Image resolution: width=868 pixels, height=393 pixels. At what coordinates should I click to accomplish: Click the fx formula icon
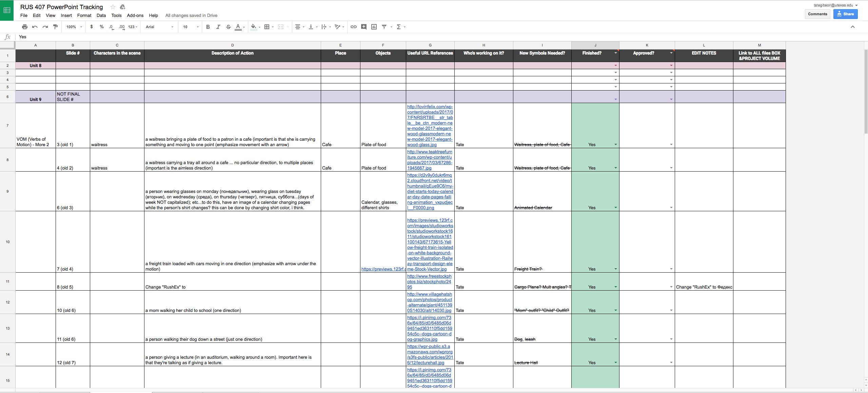pos(7,37)
